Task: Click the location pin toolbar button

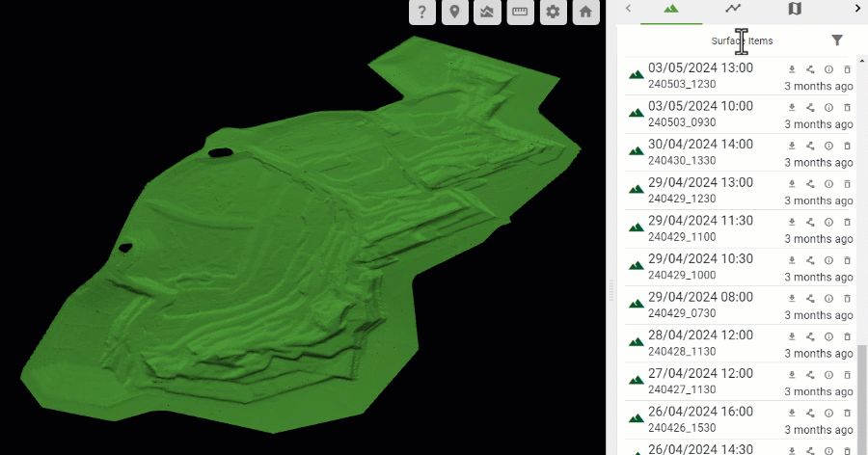Action: 455,12
